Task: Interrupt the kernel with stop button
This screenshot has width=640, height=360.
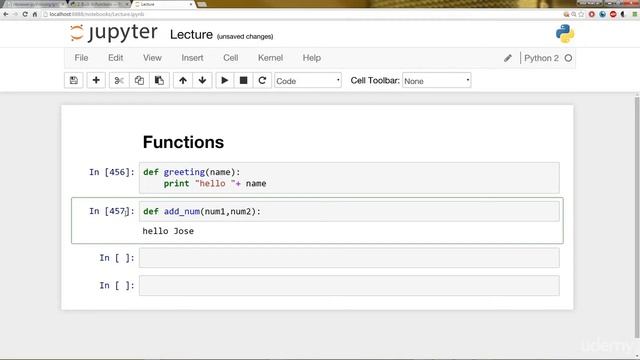Action: 243,80
